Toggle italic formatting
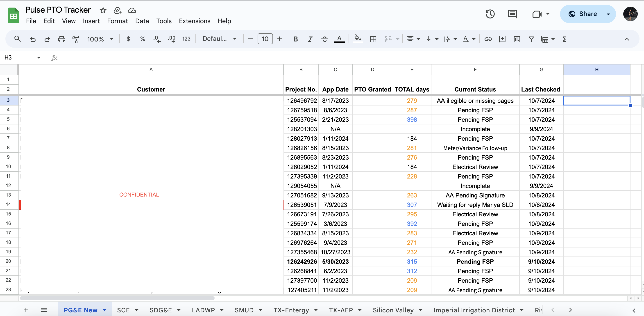 310,39
